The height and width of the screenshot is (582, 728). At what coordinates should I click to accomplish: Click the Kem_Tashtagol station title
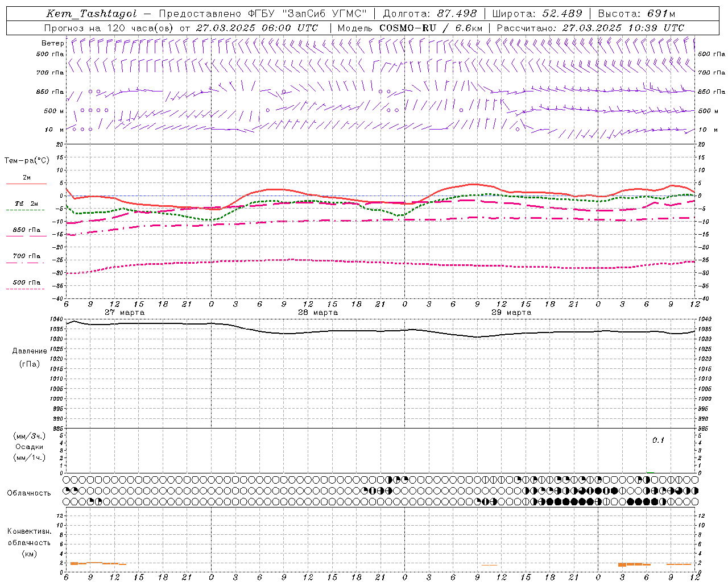click(x=92, y=14)
